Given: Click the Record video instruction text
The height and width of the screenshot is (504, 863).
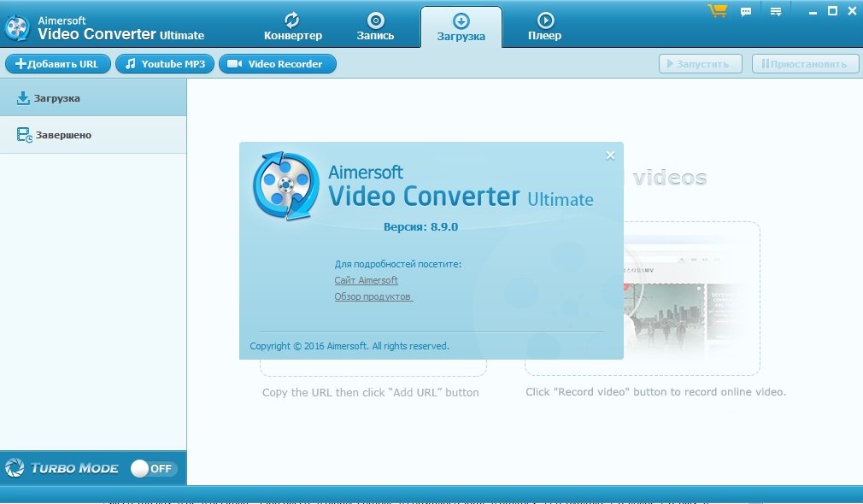Looking at the screenshot, I should coord(655,392).
